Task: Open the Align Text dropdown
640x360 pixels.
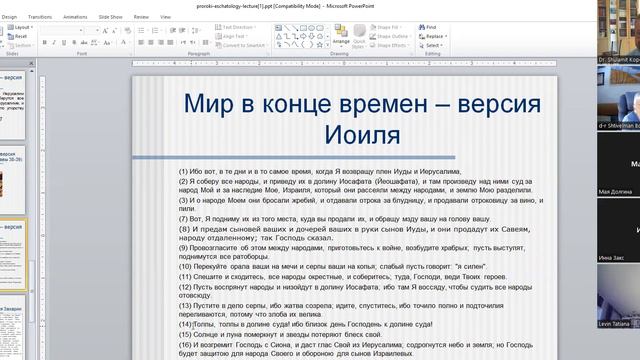Action: pyautogui.click(x=231, y=36)
